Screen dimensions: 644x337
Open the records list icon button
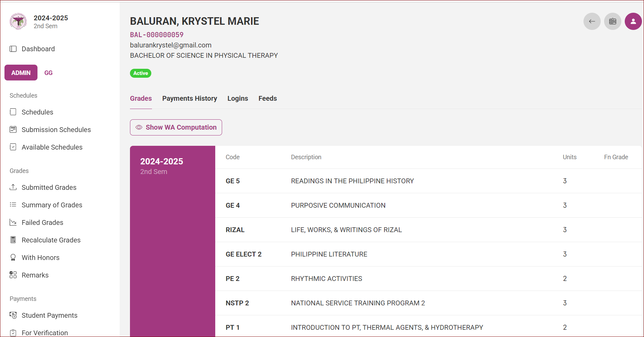[613, 21]
